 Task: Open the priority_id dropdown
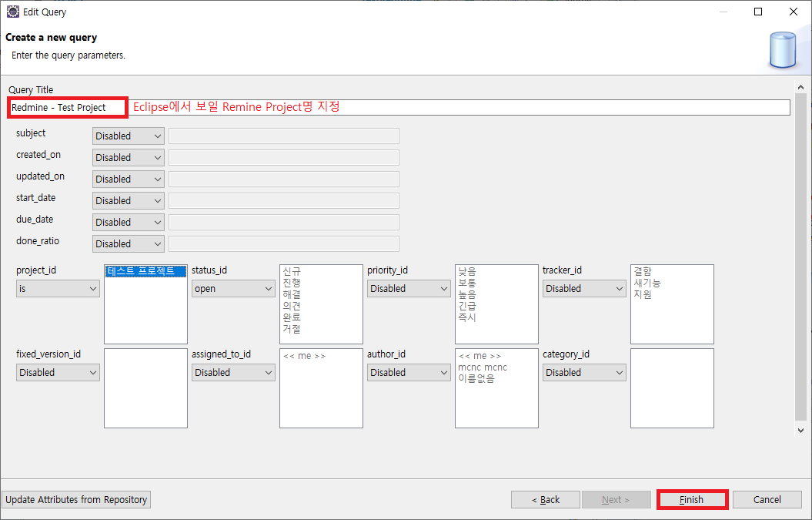(409, 289)
